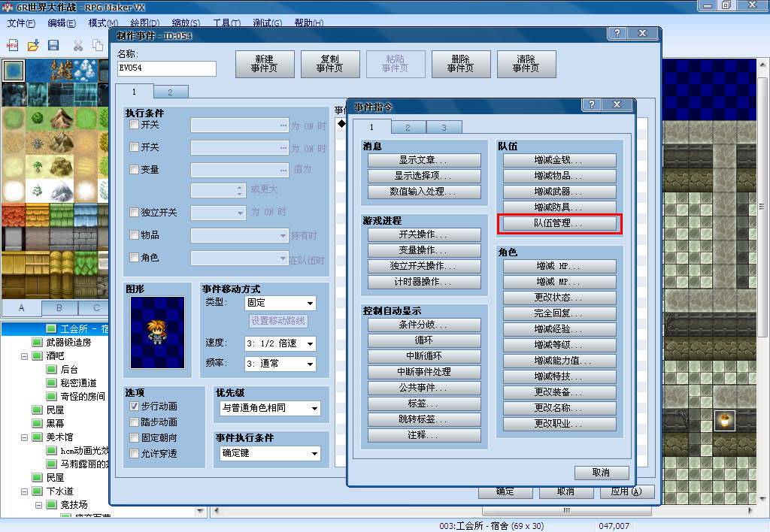This screenshot has width=770, height=532.
Task: Click the Copy toolbar icon
Action: (x=98, y=45)
